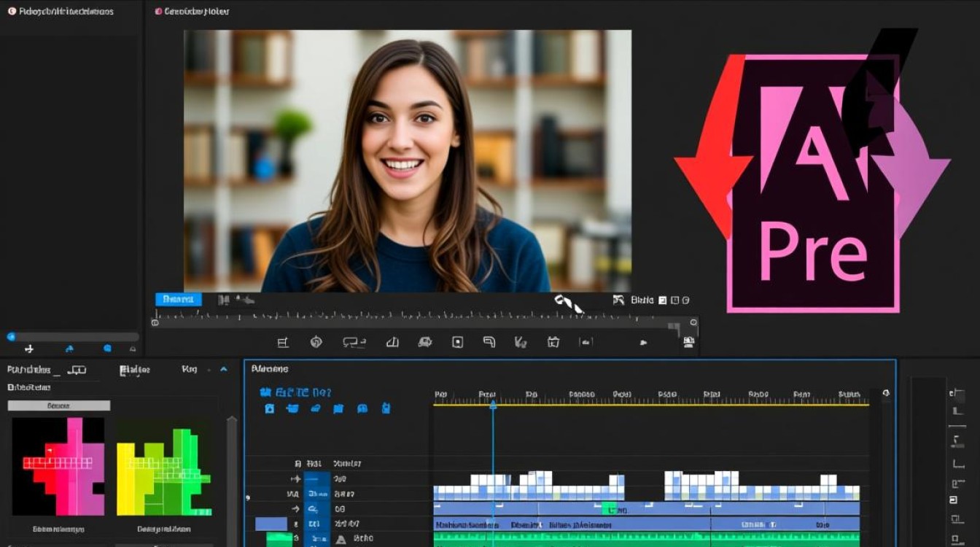Click the vertical scrollbar beside the scope thumbnails
Screen dimensions: 980x547
(232, 481)
